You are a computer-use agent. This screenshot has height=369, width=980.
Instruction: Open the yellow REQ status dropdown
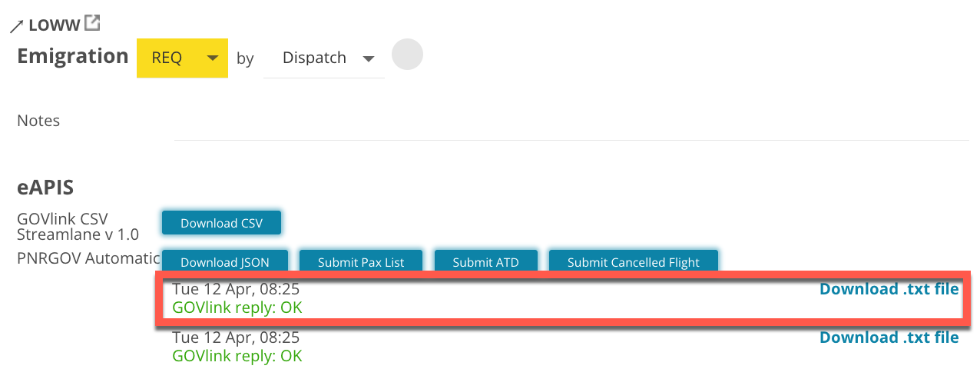[182, 58]
